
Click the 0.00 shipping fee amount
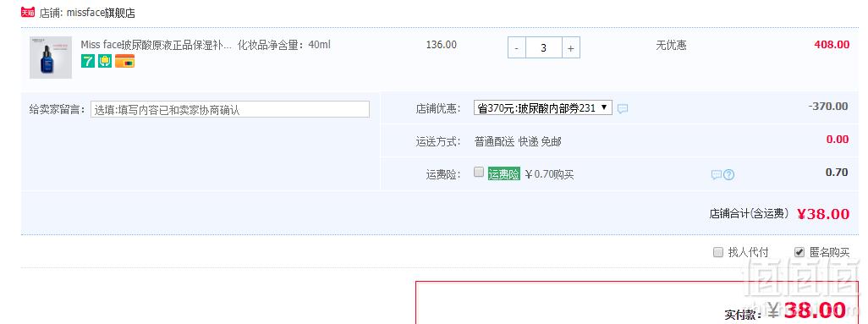[x=837, y=140]
